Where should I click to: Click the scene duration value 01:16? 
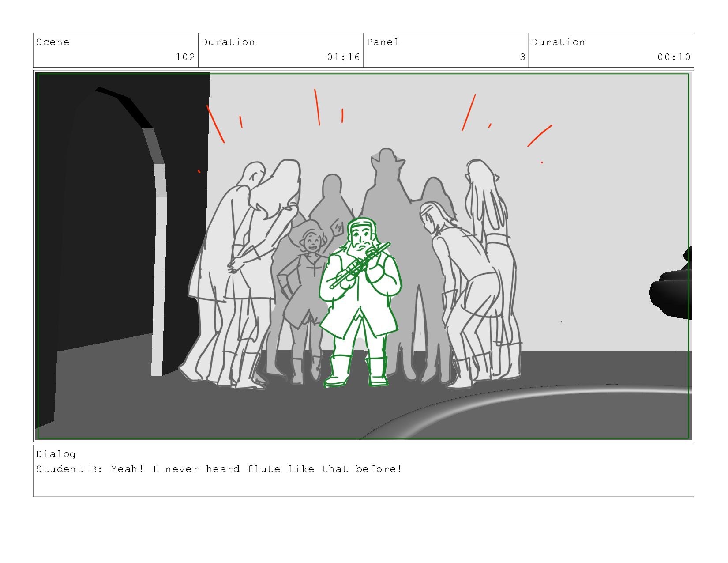tap(343, 57)
